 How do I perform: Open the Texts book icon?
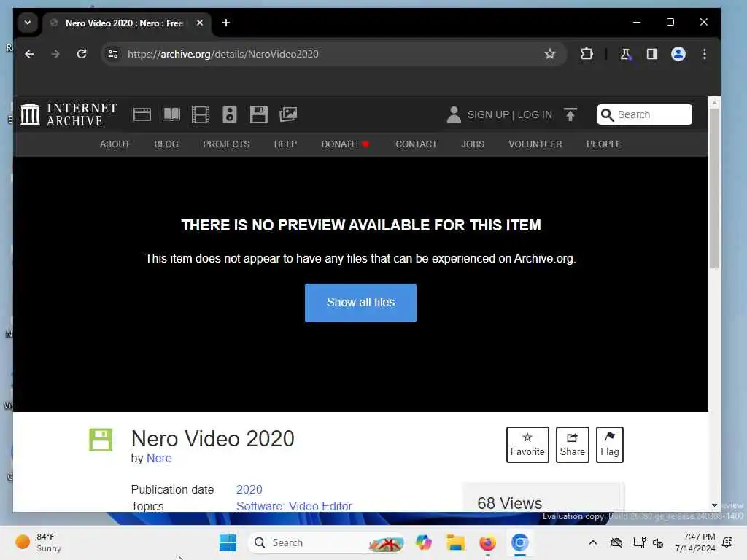click(x=171, y=114)
